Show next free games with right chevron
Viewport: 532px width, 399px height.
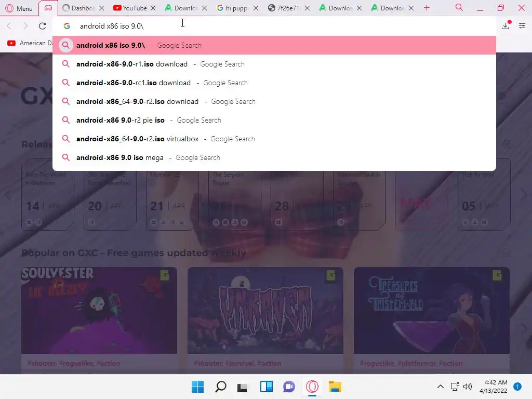click(524, 327)
